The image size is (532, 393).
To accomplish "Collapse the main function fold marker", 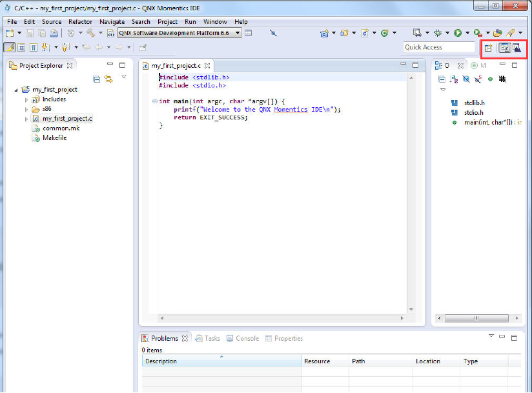I will click(155, 101).
